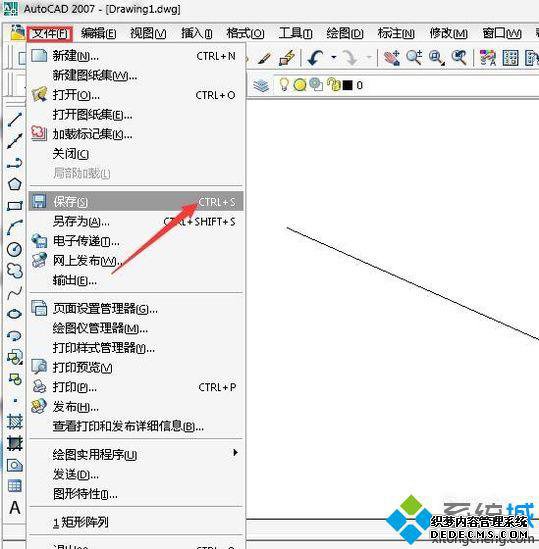Toggle the layer lock icon
The image size is (539, 549).
(x=333, y=84)
